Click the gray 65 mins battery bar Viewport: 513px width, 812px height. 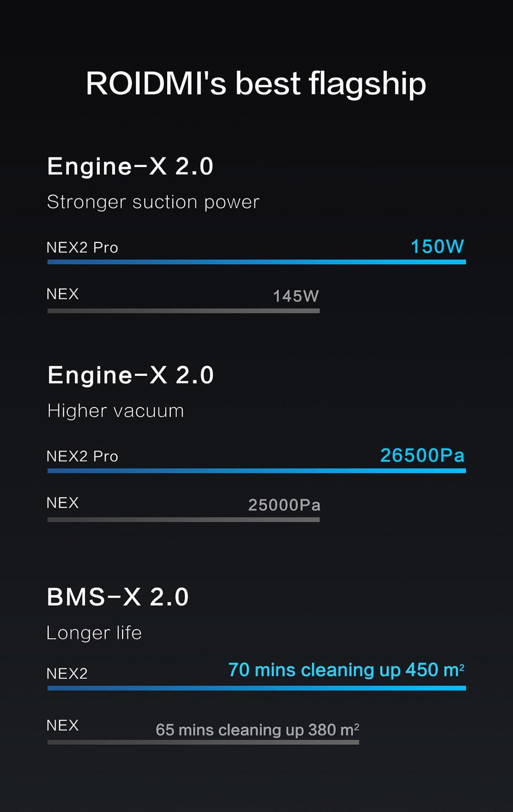(203, 742)
